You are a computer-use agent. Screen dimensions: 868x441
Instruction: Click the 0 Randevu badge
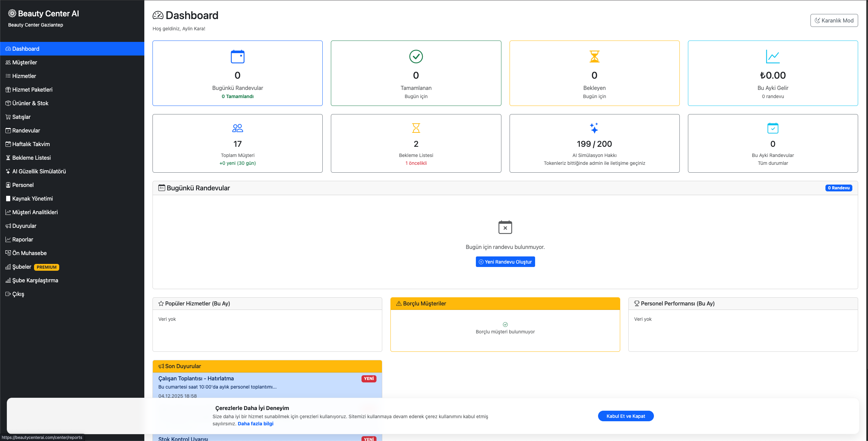pos(838,188)
